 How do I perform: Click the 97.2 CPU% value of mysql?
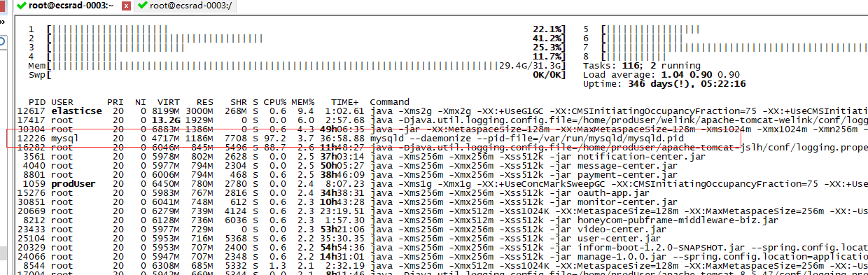(x=275, y=139)
